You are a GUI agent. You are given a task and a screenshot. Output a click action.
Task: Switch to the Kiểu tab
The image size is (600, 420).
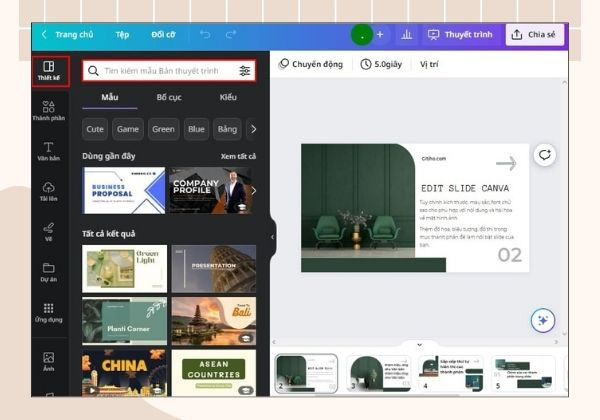pos(228,97)
